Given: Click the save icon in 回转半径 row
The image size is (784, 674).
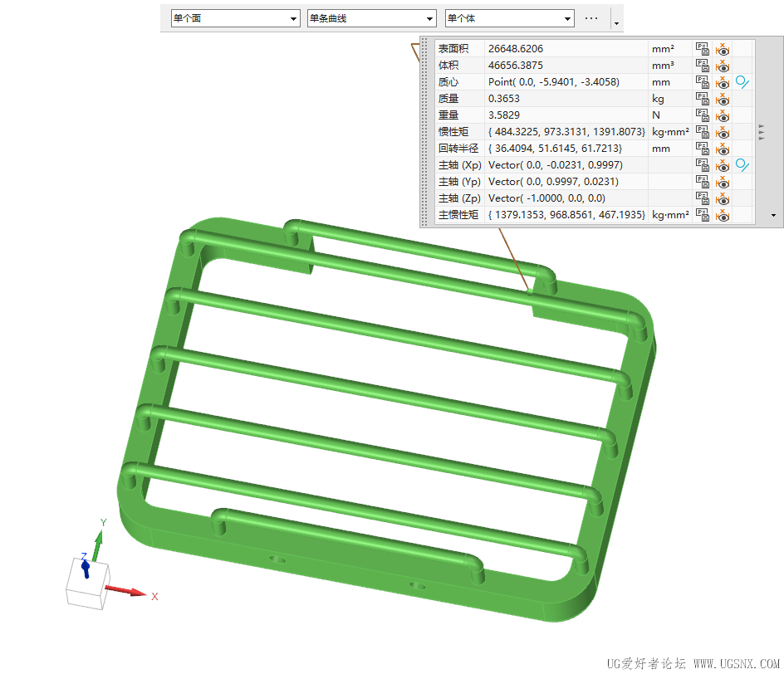Looking at the screenshot, I should [x=703, y=149].
